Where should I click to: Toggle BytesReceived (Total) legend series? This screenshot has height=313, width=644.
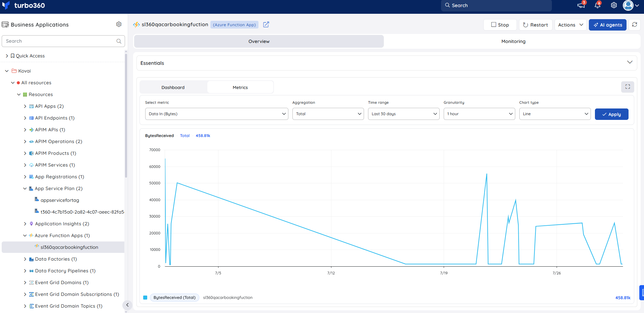coord(174,298)
